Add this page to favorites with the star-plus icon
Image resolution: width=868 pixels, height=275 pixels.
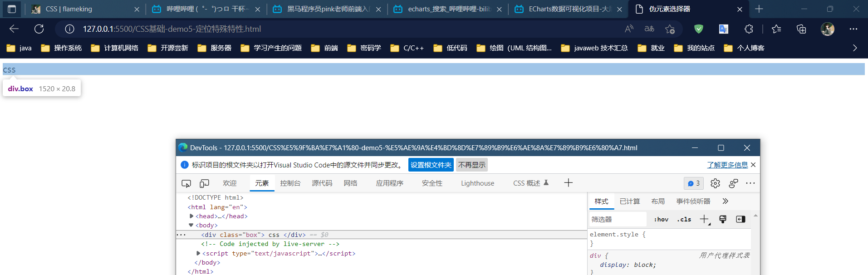(x=670, y=29)
